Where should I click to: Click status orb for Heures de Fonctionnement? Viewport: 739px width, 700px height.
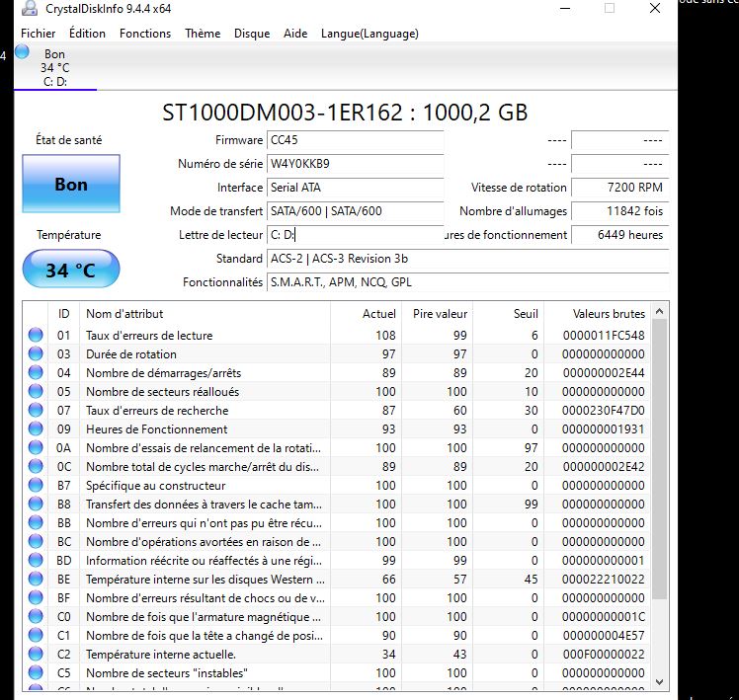tap(36, 428)
